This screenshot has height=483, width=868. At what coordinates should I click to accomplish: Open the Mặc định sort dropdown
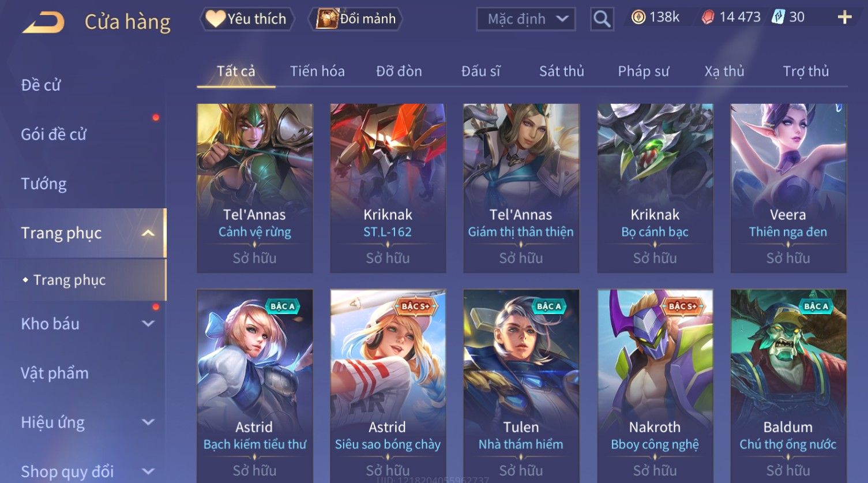pyautogui.click(x=526, y=19)
